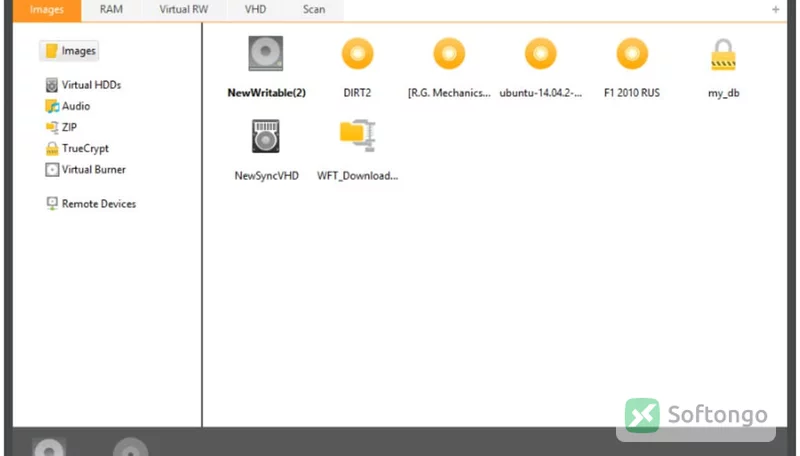The image size is (800, 456).
Task: Select the F1 2010 RUS disc icon
Action: point(632,54)
